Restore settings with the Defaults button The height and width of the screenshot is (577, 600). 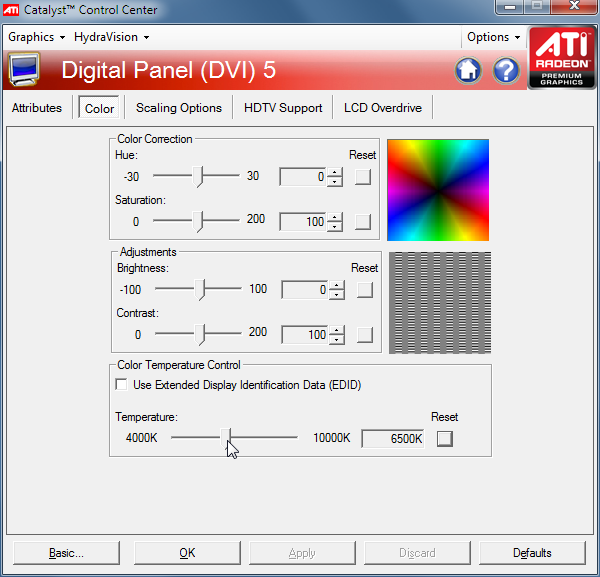532,553
